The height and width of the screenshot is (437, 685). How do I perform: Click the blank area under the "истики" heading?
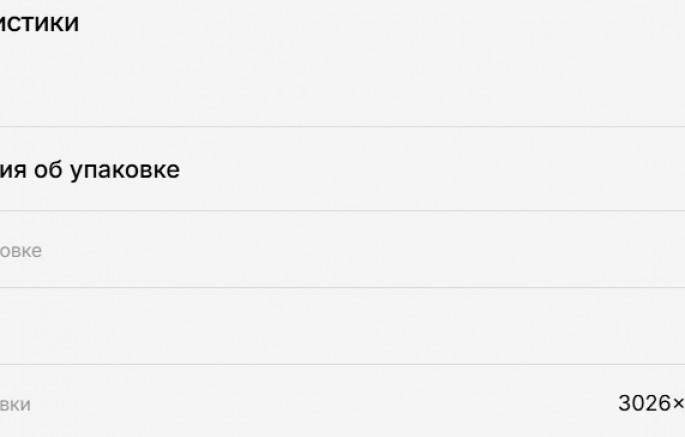point(342,81)
